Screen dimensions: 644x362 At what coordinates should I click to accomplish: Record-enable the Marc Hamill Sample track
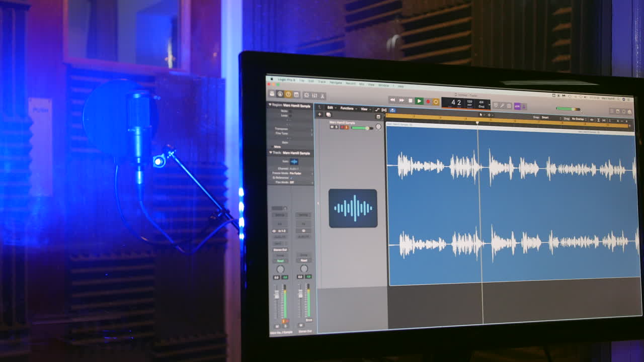coord(342,127)
